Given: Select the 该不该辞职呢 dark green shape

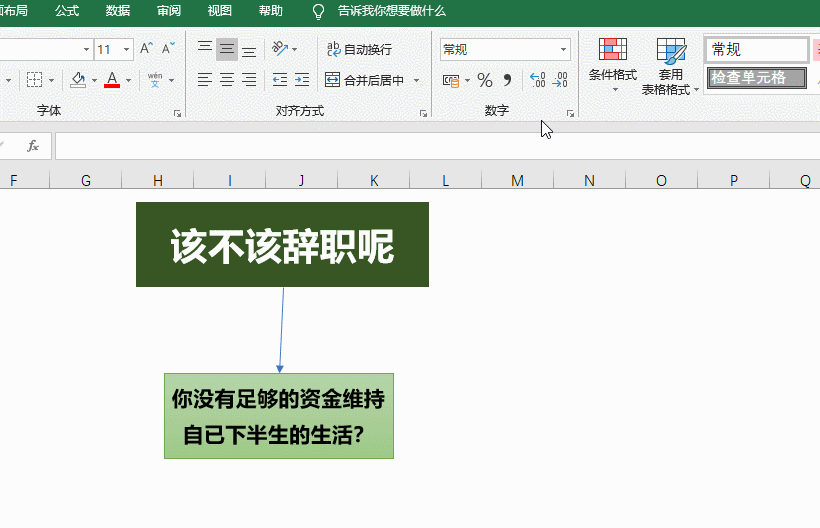Looking at the screenshot, I should [282, 244].
